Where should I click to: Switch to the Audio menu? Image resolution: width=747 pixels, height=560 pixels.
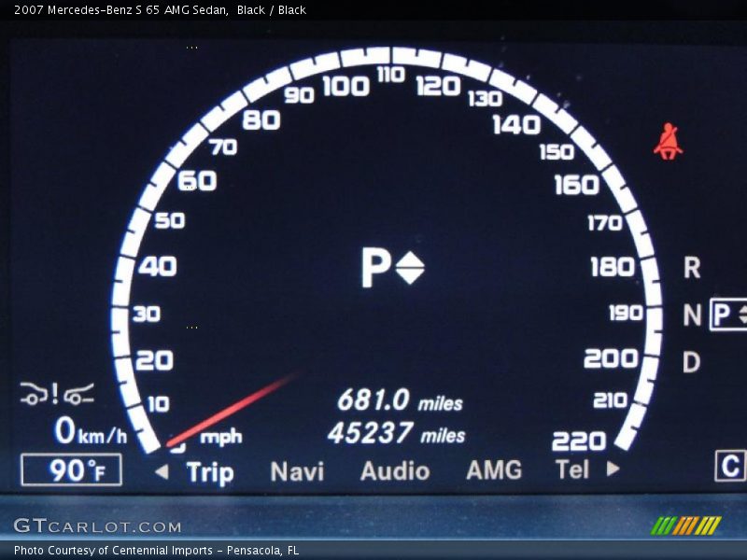tap(395, 471)
